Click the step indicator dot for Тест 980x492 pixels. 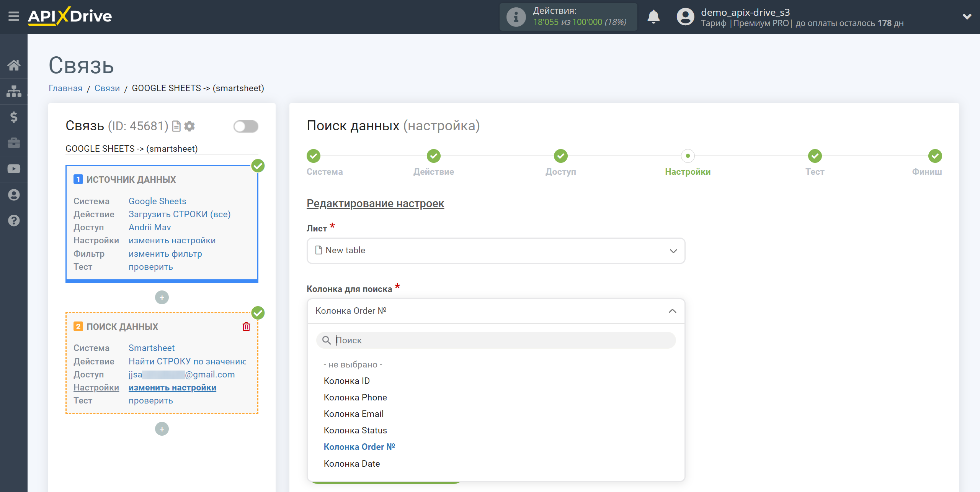coord(815,156)
